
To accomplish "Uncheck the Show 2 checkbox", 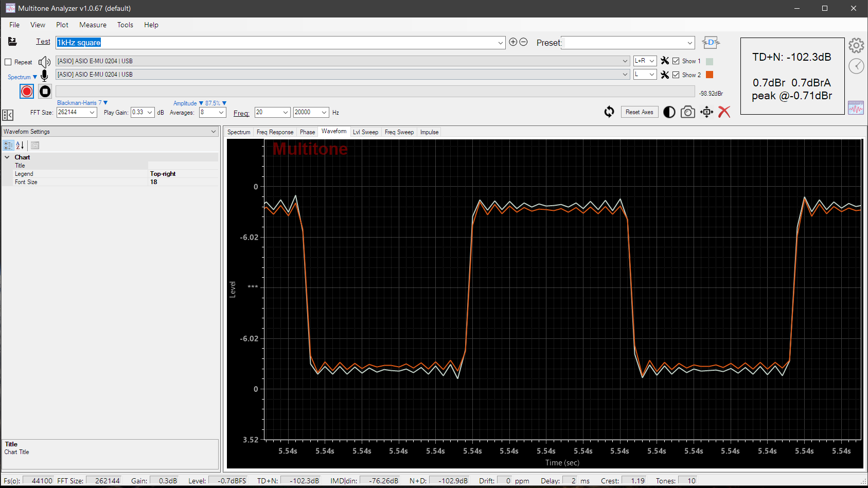I will point(676,75).
